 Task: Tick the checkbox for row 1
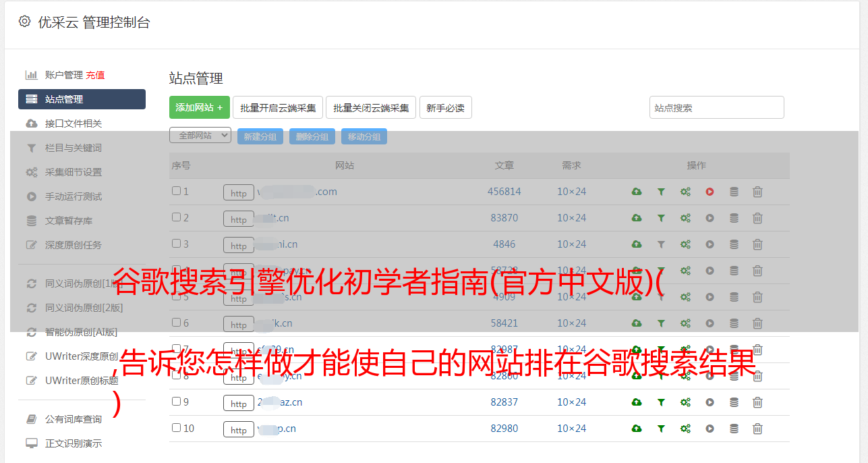click(x=176, y=191)
